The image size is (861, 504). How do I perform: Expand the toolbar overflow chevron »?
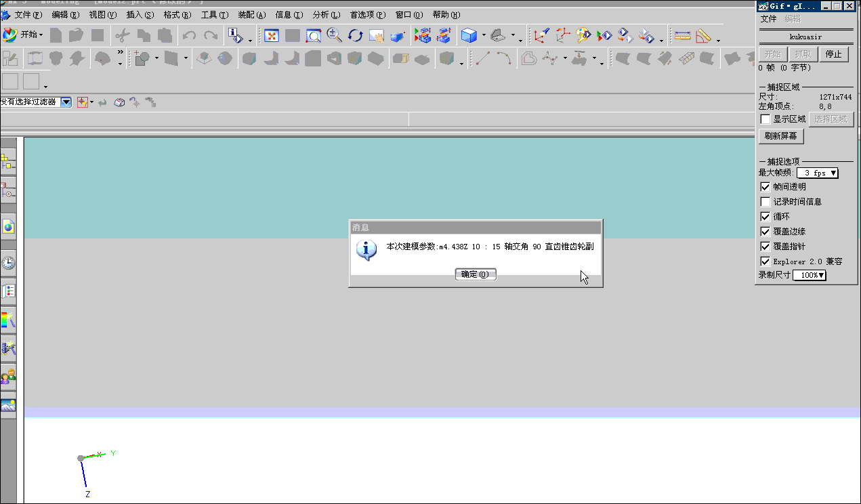tap(121, 52)
